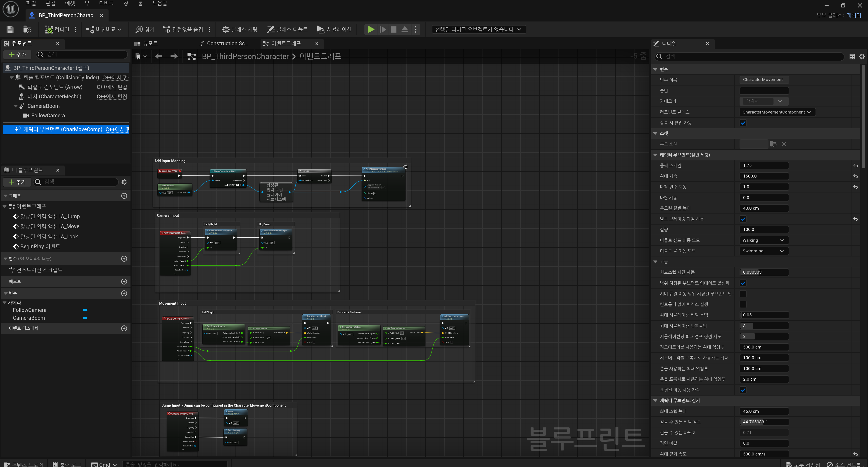Viewport: 868px width, 467px height.
Task: Click the 컴파일 compile button
Action: pos(57,30)
